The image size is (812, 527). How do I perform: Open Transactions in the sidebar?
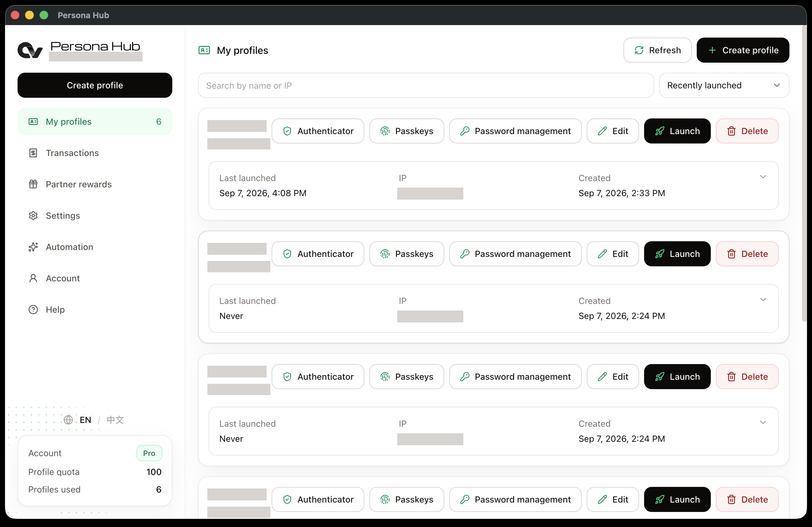click(95, 153)
